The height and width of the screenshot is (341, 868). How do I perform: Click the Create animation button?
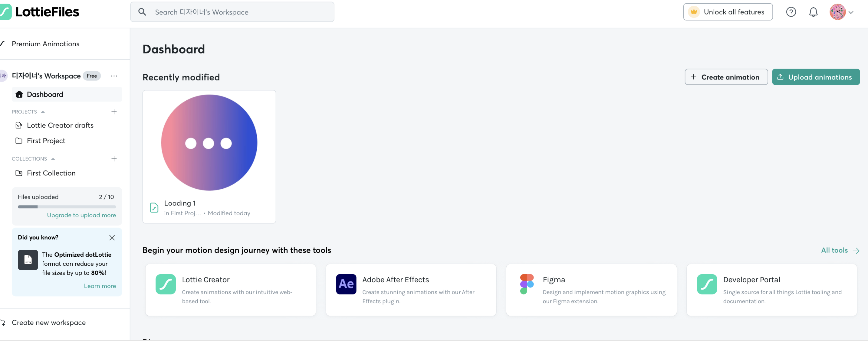(x=726, y=77)
